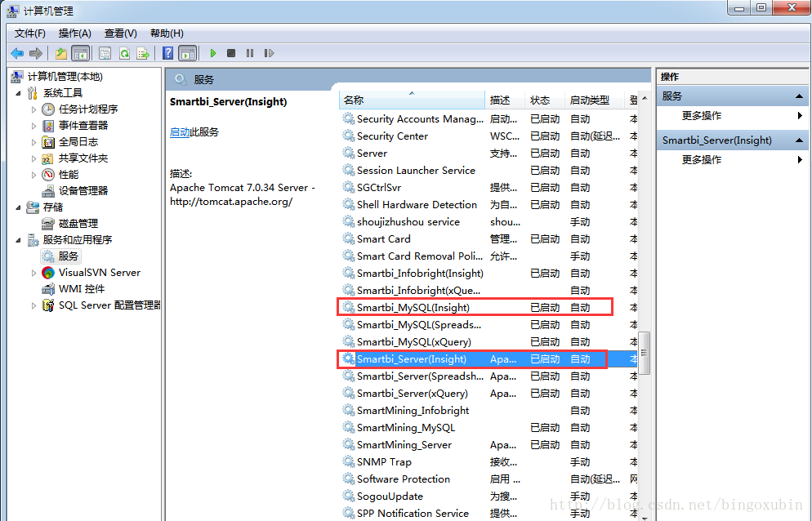Select the Software Protection service
This screenshot has width=812, height=521.
489,479
